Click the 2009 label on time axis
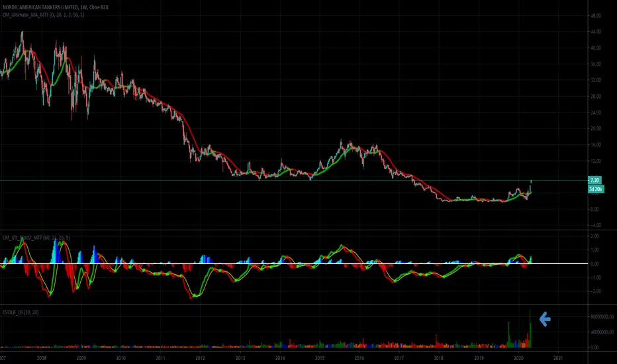This screenshot has height=364, width=617. click(x=81, y=358)
